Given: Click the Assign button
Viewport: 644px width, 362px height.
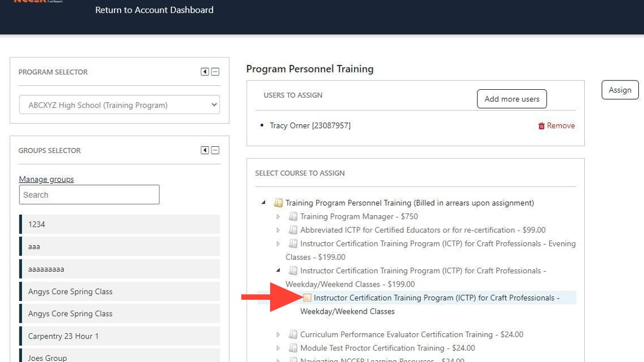Looking at the screenshot, I should pos(620,89).
